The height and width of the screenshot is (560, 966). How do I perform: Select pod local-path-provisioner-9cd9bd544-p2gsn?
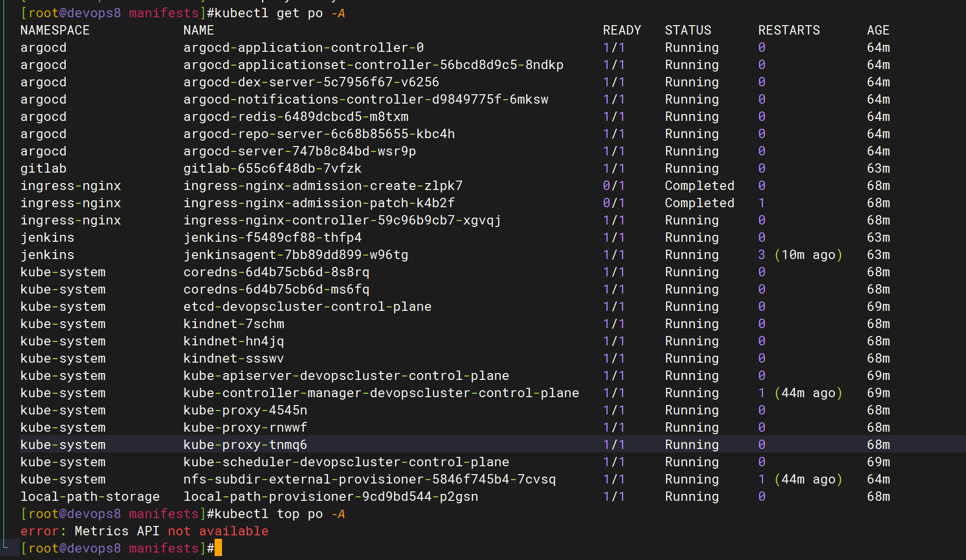tap(331, 496)
